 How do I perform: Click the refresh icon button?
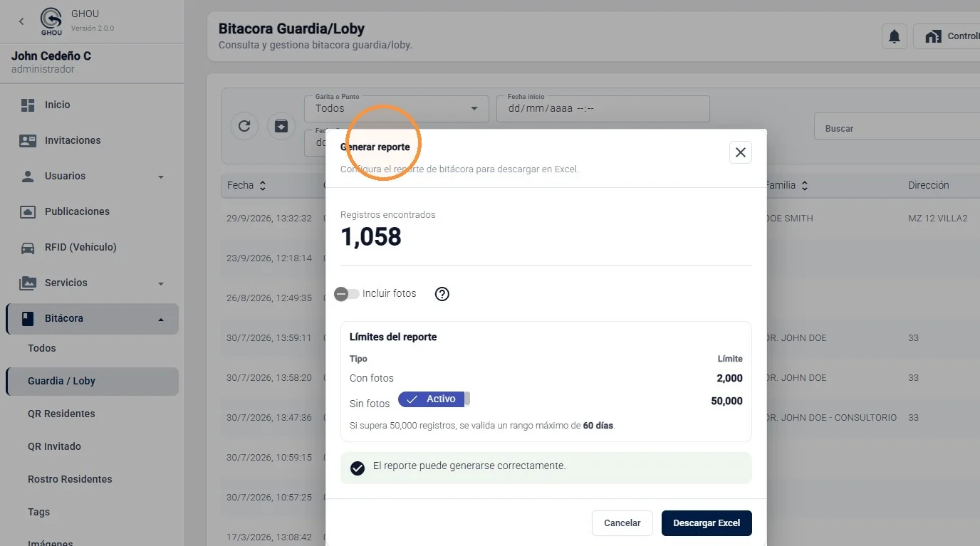[x=244, y=126]
